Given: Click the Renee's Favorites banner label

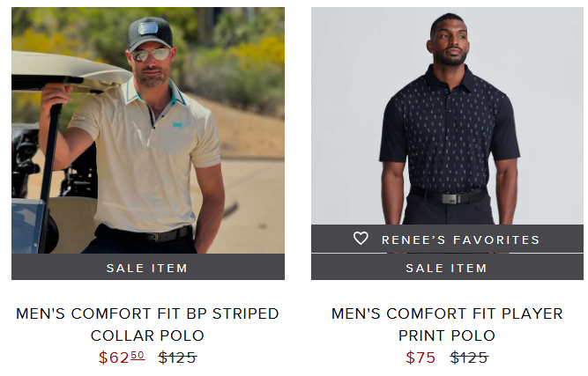Looking at the screenshot, I should click(460, 240).
